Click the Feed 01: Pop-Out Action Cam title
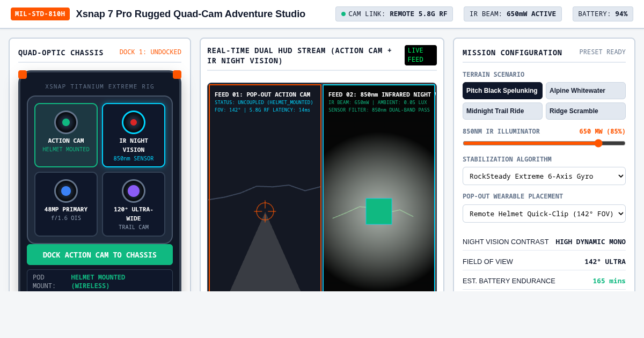The width and height of the screenshot is (644, 338). 262,94
